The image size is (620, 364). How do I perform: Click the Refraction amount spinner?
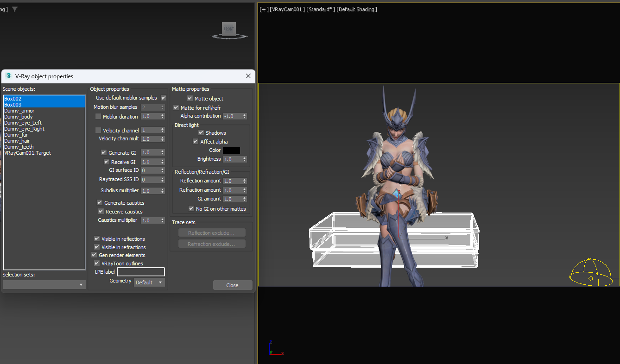coord(245,190)
